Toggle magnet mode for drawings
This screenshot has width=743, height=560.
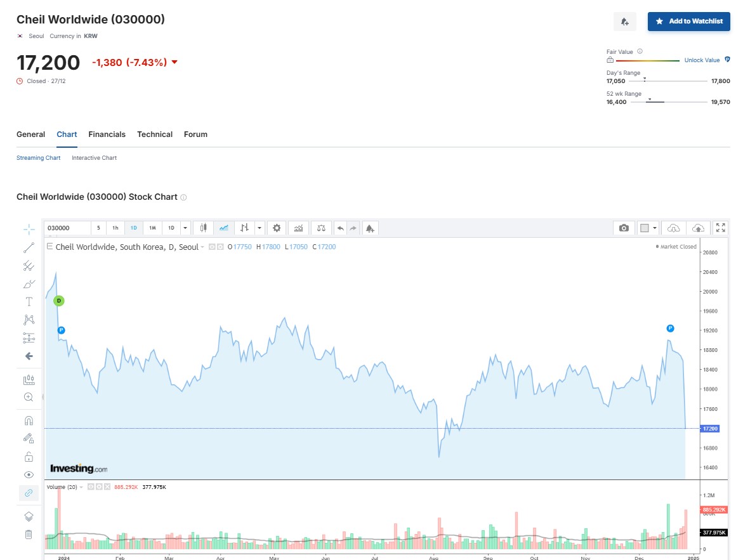pos(29,420)
